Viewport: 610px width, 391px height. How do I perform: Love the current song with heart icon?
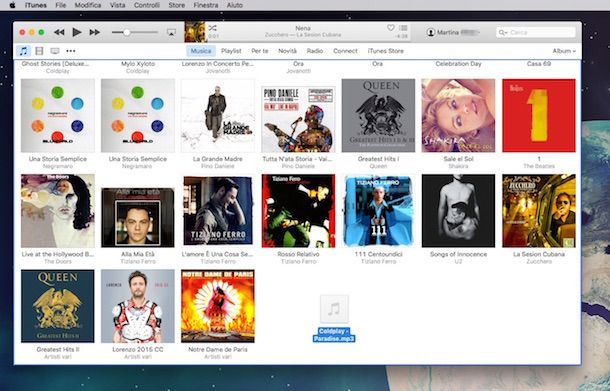391,28
